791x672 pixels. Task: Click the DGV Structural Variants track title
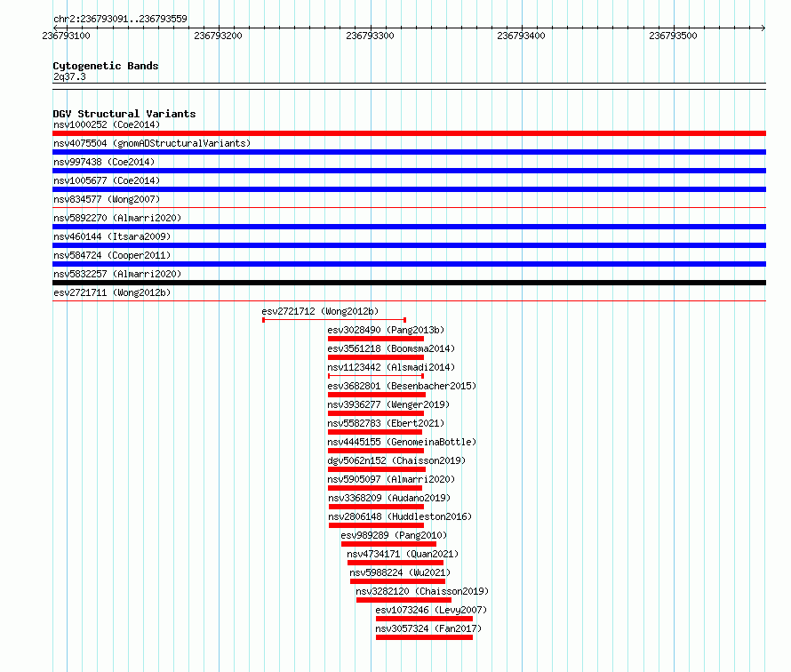tap(124, 114)
